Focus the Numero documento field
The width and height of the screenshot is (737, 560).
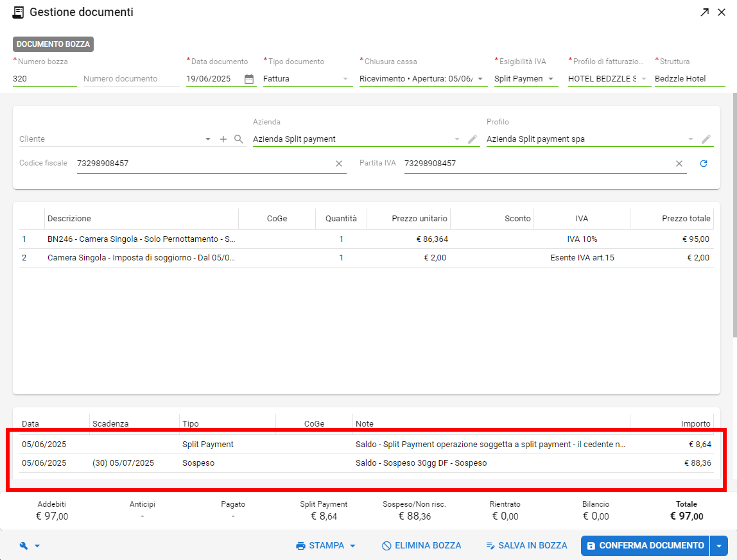(x=131, y=79)
